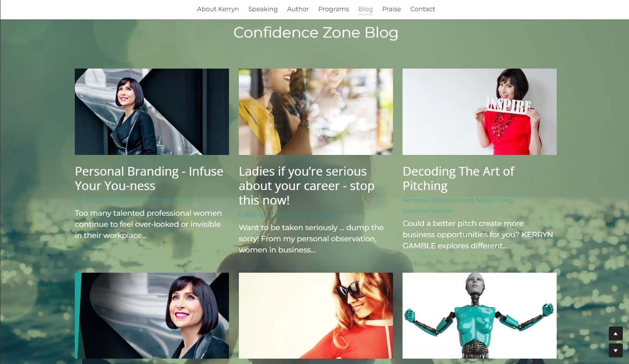Go to the Speaking page
This screenshot has width=629, height=364.
263,9
